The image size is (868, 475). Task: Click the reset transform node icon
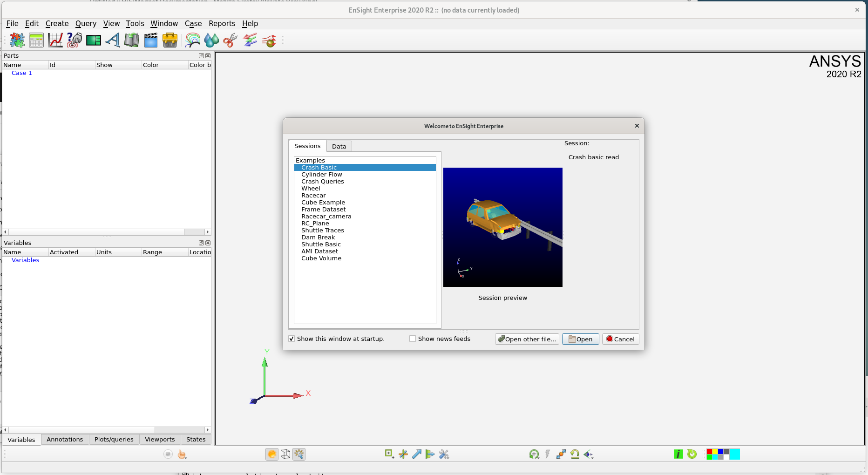click(561, 454)
